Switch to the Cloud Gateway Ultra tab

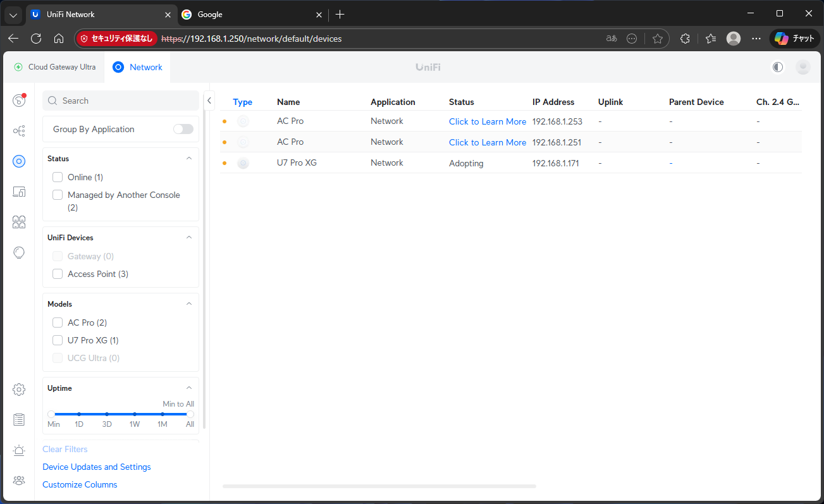55,67
